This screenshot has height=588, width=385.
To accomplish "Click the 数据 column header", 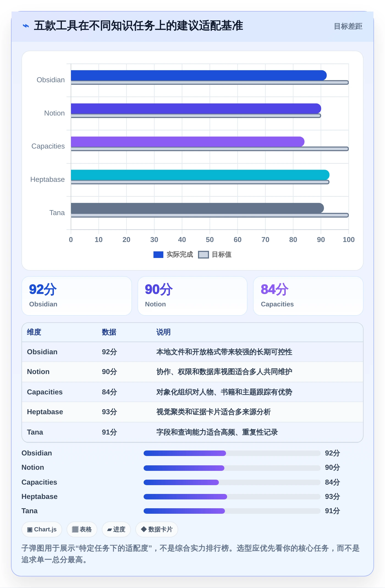I will [109, 332].
